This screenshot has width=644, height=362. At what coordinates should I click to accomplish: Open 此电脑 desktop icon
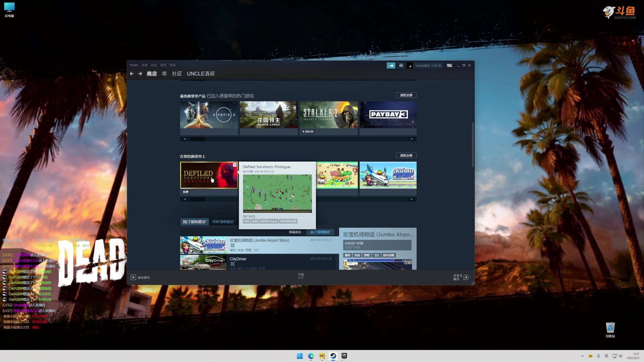pyautogui.click(x=9, y=10)
